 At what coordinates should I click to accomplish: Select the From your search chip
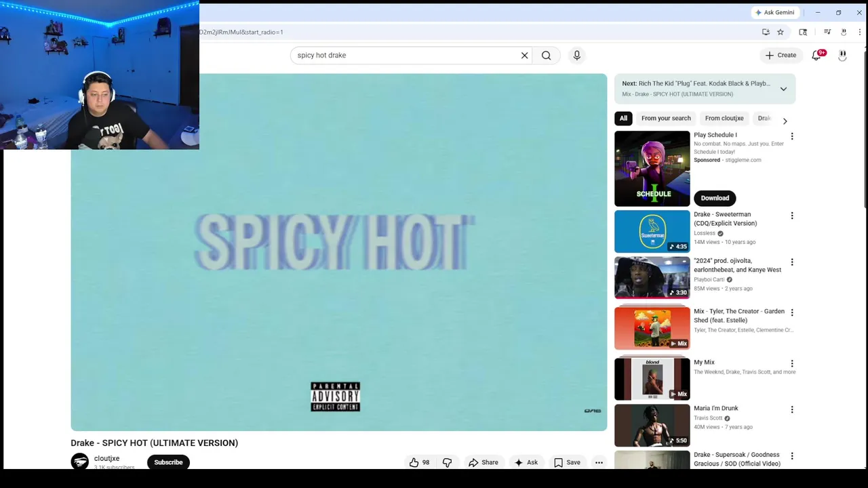coord(666,118)
